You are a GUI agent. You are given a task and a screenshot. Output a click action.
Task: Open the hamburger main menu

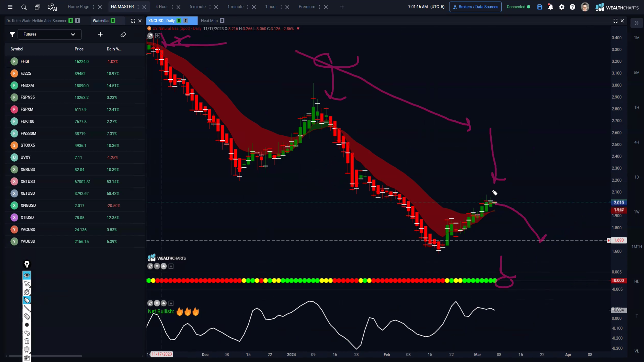(x=10, y=7)
